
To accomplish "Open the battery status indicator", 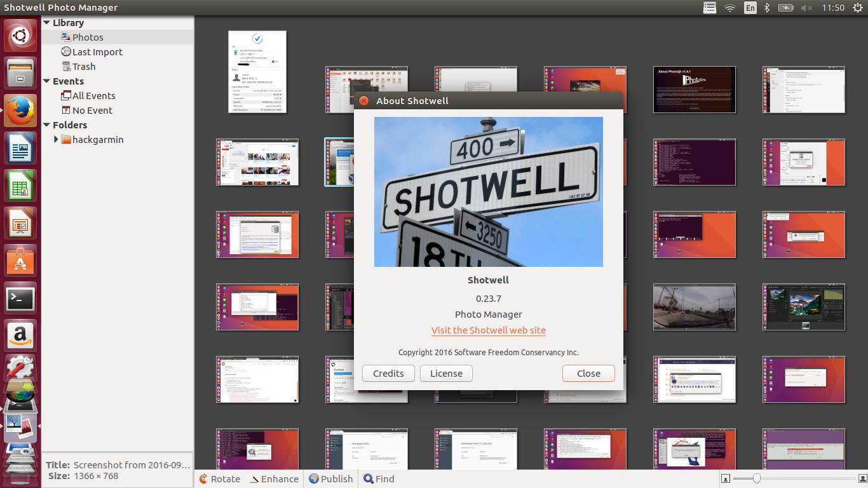I will tap(786, 8).
